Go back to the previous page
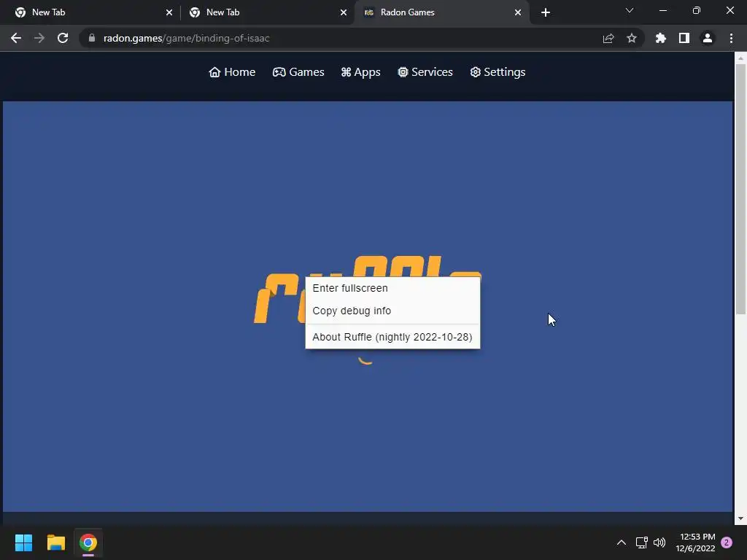Viewport: 747px width, 560px height. pos(16,38)
